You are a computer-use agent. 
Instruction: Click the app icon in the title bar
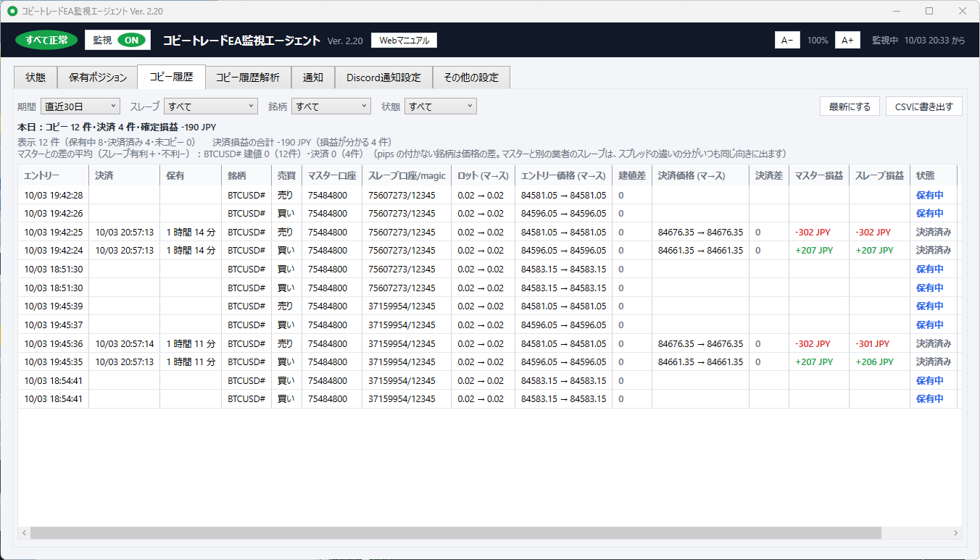pyautogui.click(x=12, y=11)
